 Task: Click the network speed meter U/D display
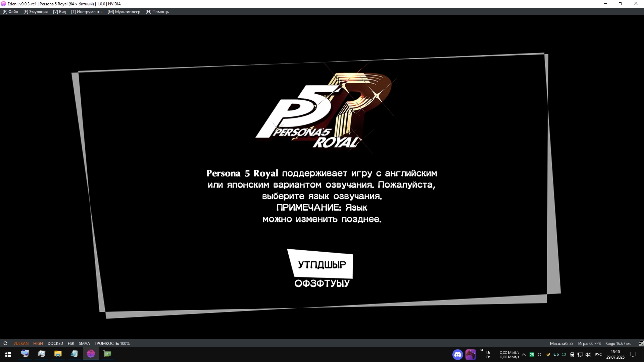point(502,355)
